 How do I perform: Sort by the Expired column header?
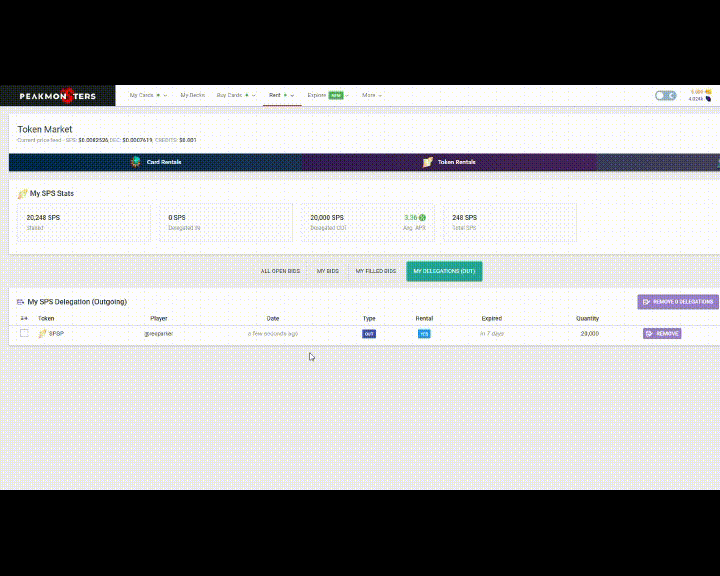pos(492,318)
